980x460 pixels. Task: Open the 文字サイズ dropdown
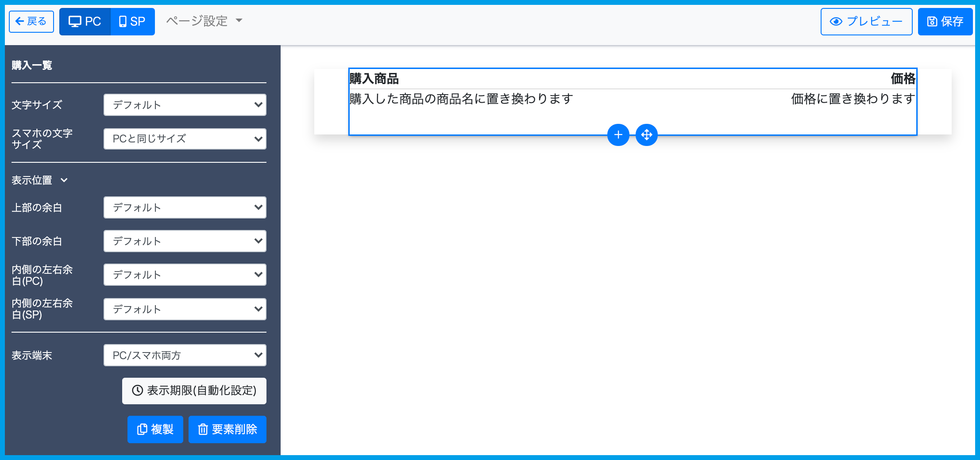(x=185, y=105)
